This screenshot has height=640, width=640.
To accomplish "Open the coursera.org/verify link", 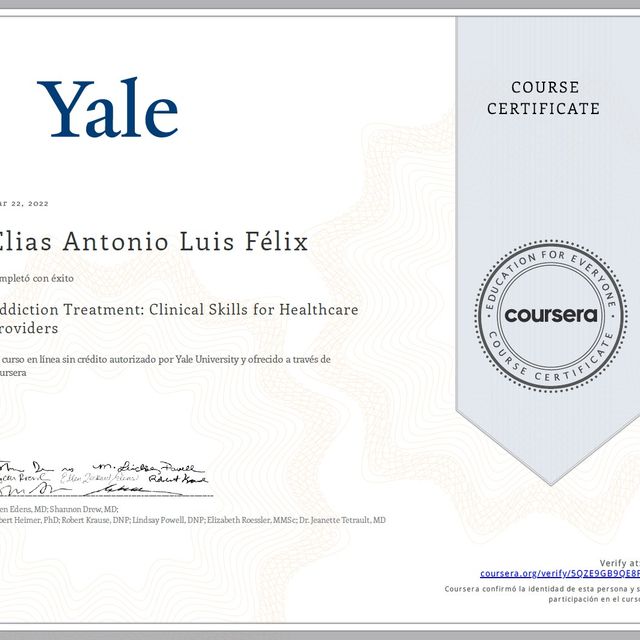I will [x=560, y=573].
